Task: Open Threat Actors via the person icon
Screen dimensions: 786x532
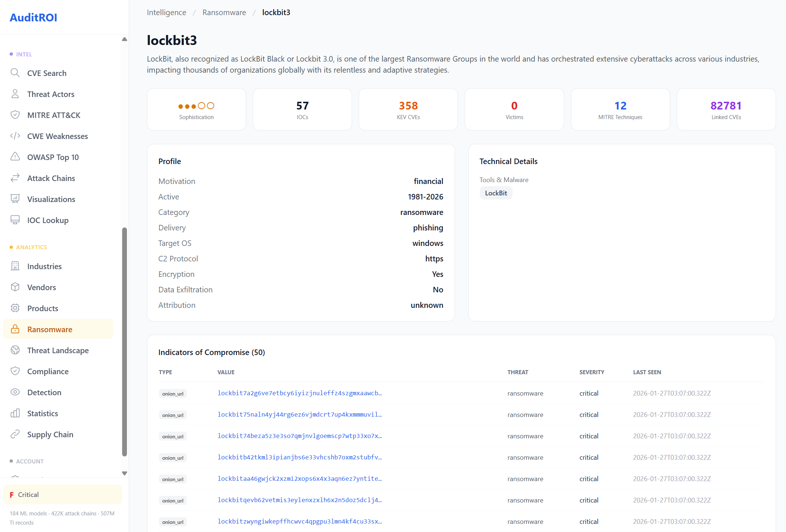Action: click(15, 94)
